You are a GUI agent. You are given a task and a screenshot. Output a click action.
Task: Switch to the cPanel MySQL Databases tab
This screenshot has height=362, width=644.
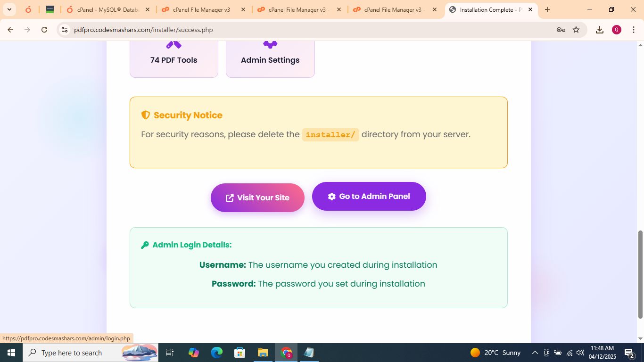coord(108,9)
